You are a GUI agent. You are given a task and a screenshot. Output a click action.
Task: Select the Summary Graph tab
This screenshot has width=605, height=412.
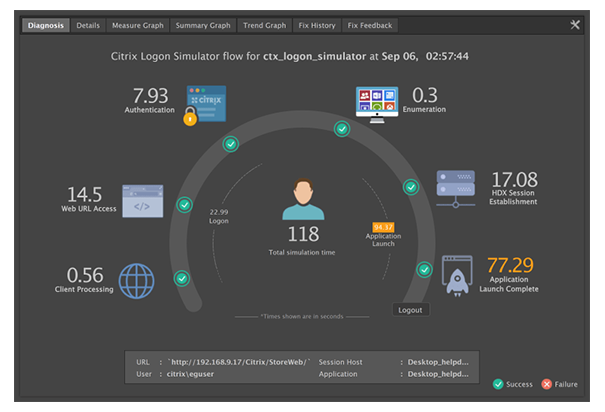[x=203, y=25]
